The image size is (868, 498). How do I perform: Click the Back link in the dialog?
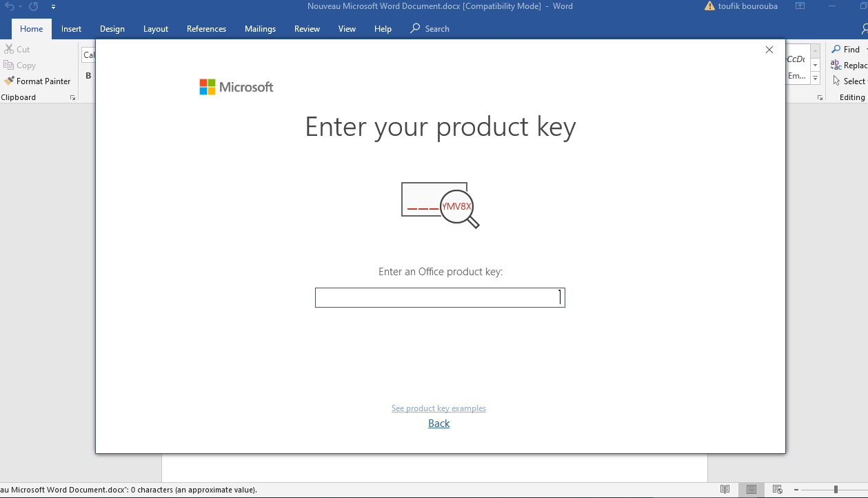[x=438, y=424]
